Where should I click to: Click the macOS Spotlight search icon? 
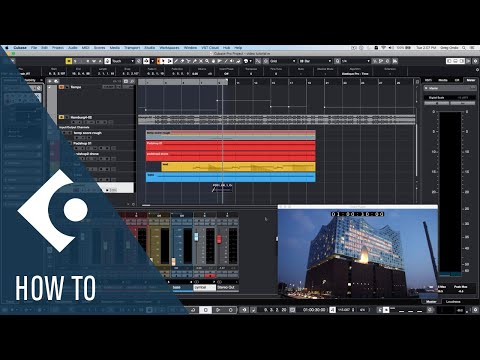[464, 48]
